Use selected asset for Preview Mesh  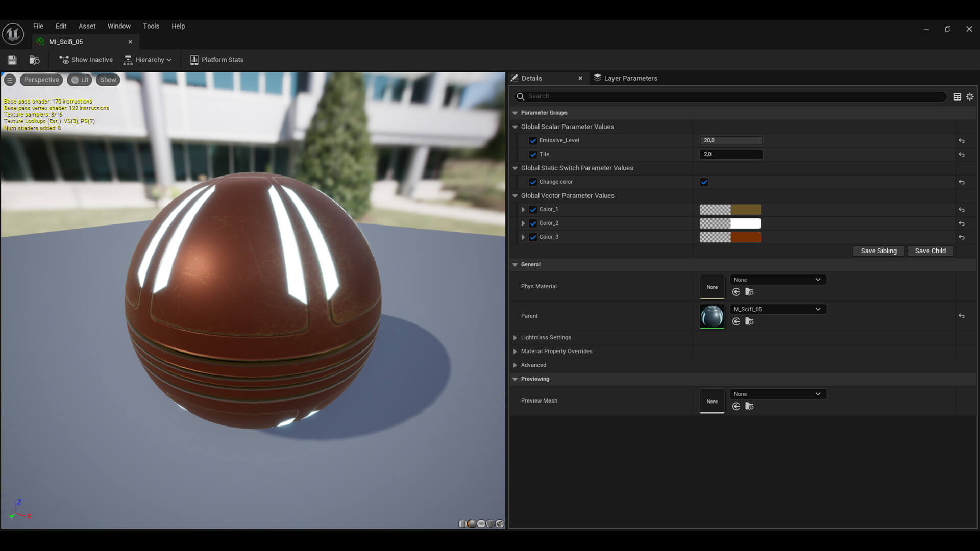(x=736, y=406)
